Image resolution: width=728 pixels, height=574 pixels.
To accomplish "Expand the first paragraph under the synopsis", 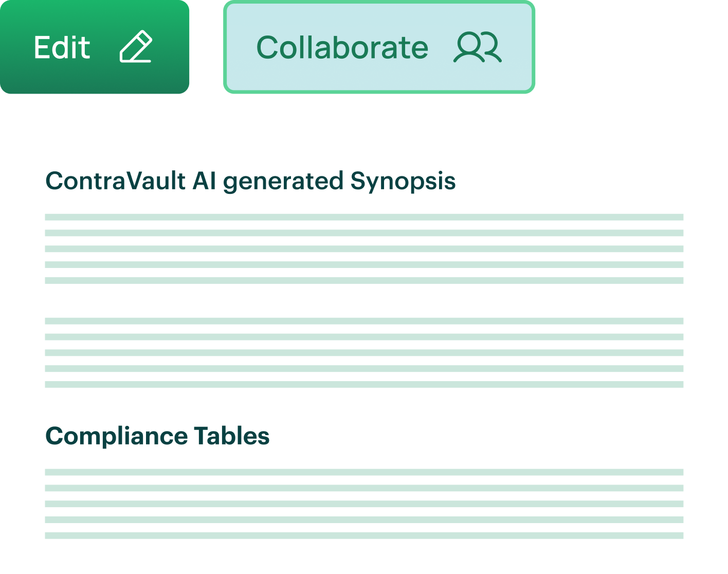I will point(363,247).
